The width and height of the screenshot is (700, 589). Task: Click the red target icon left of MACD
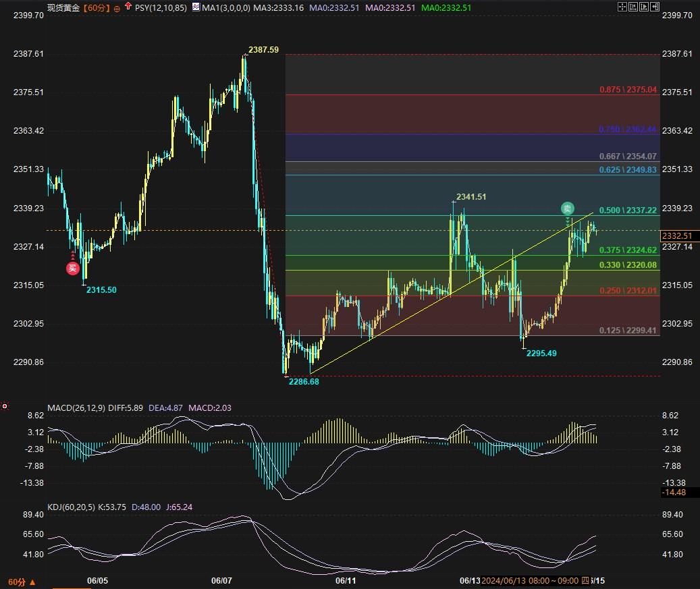[5, 406]
